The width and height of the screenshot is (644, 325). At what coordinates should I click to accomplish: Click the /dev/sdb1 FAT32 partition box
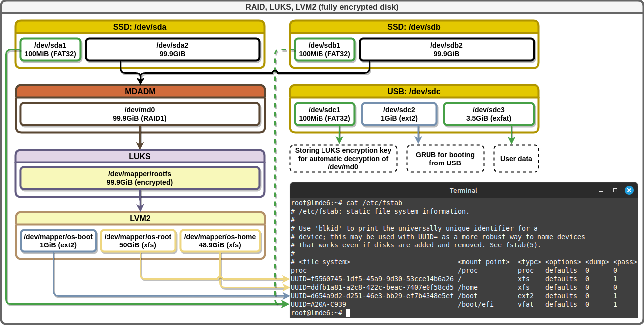[324, 49]
